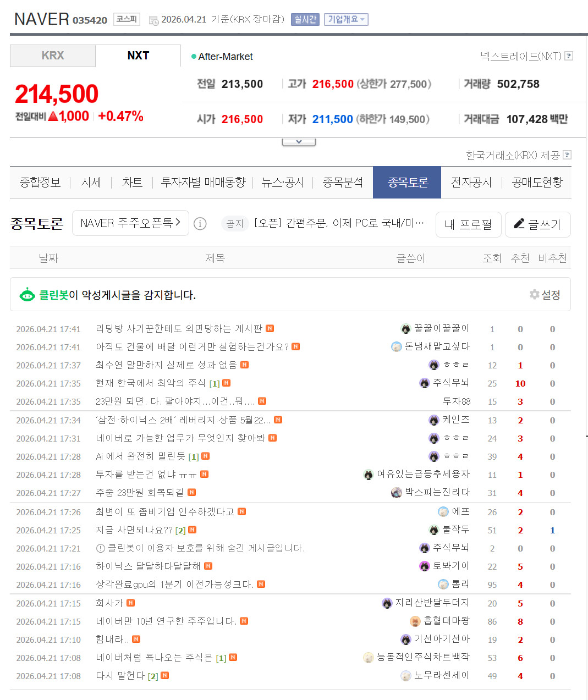Click avatar icon next to 여유있는급등추세용자
The image size is (588, 700).
[x=369, y=474]
